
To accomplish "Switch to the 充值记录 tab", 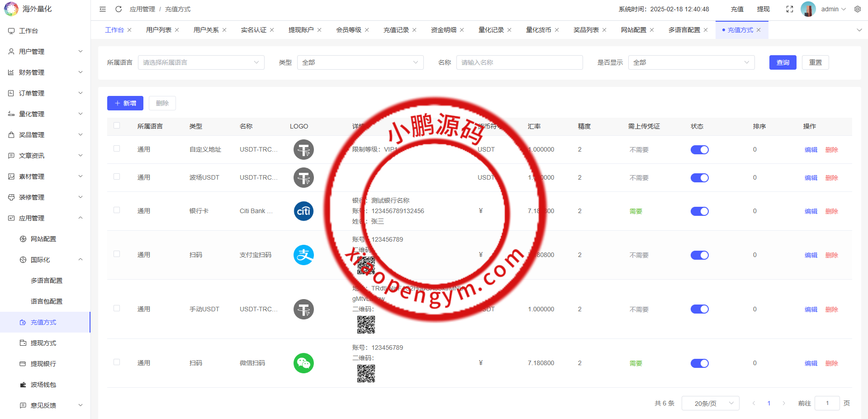I will [396, 29].
